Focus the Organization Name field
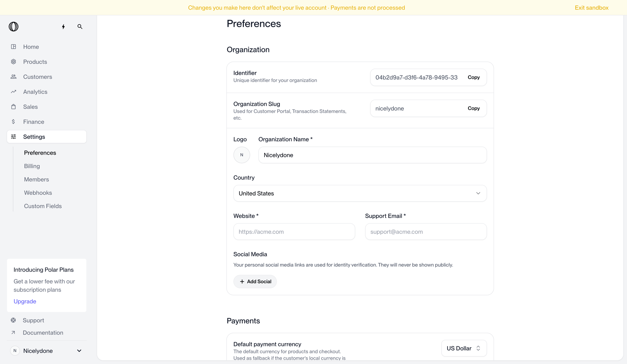This screenshot has height=364, width=627. [x=373, y=155]
